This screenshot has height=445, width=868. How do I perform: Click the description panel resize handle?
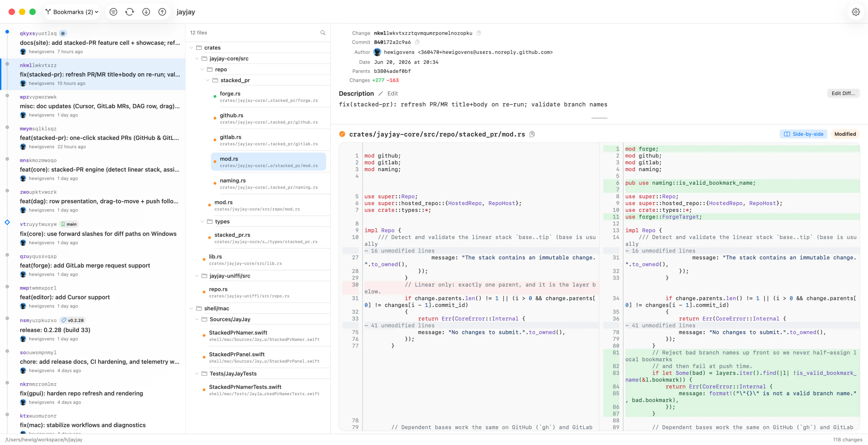point(599,118)
